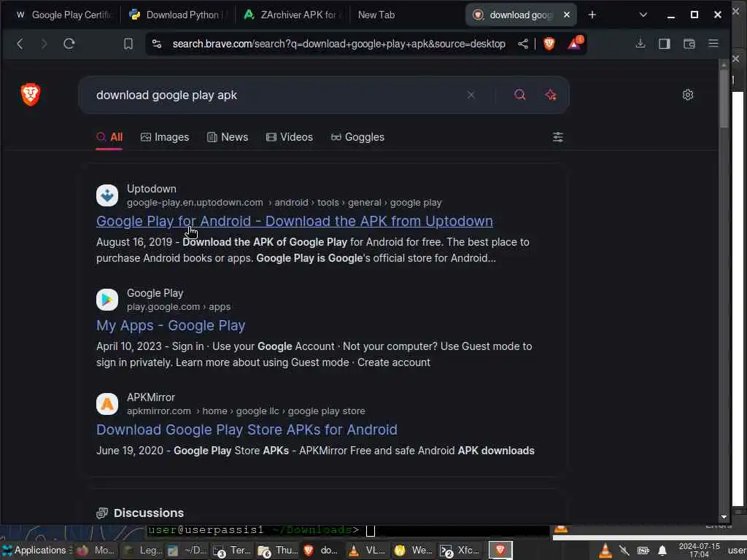The image size is (747, 560).
Task: Select the All results tab
Action: click(x=109, y=137)
